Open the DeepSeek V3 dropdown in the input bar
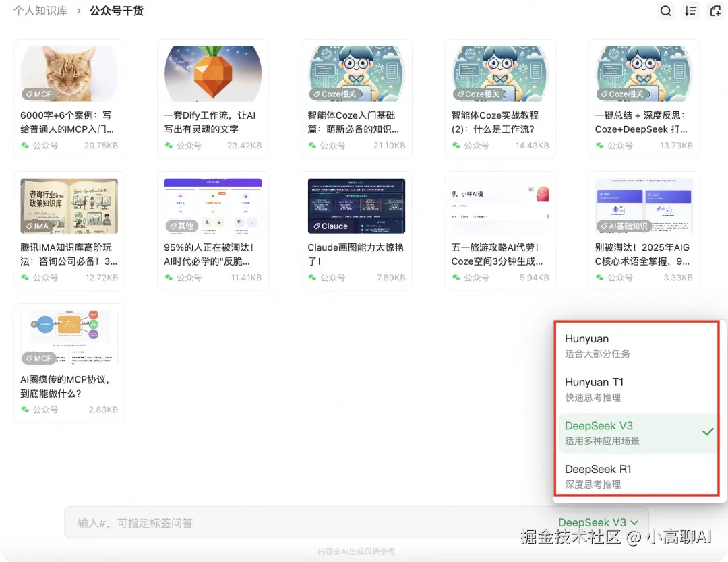 (598, 522)
